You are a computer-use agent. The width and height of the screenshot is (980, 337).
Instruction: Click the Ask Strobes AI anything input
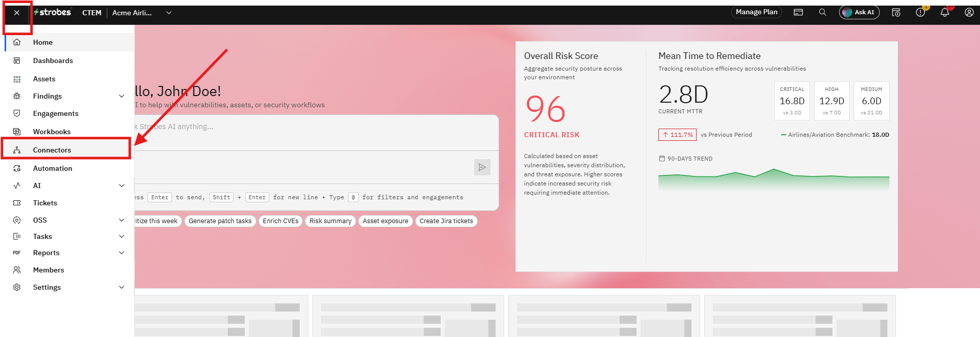click(x=315, y=132)
